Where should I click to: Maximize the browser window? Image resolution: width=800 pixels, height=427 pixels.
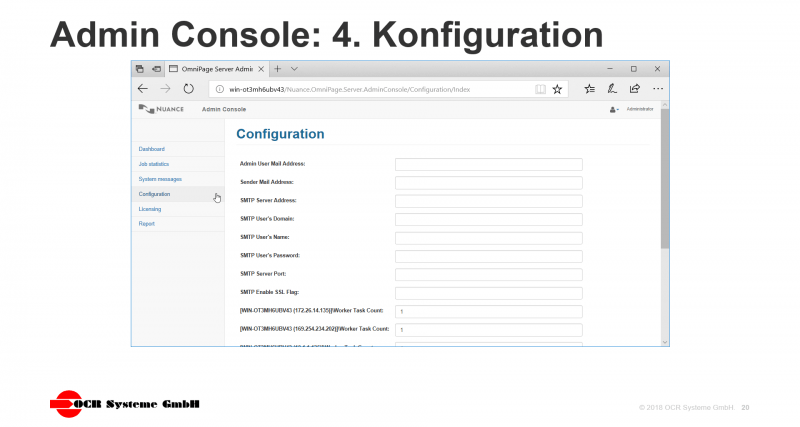coord(634,69)
